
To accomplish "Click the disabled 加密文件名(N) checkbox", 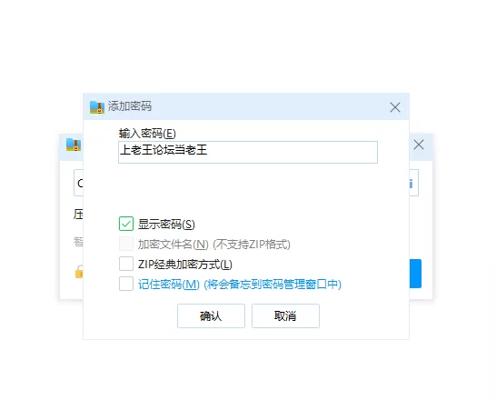I will point(126,244).
